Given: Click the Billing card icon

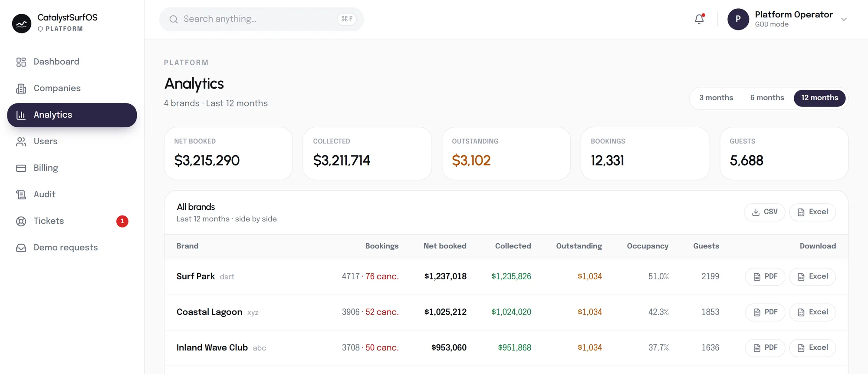Looking at the screenshot, I should click(x=21, y=168).
